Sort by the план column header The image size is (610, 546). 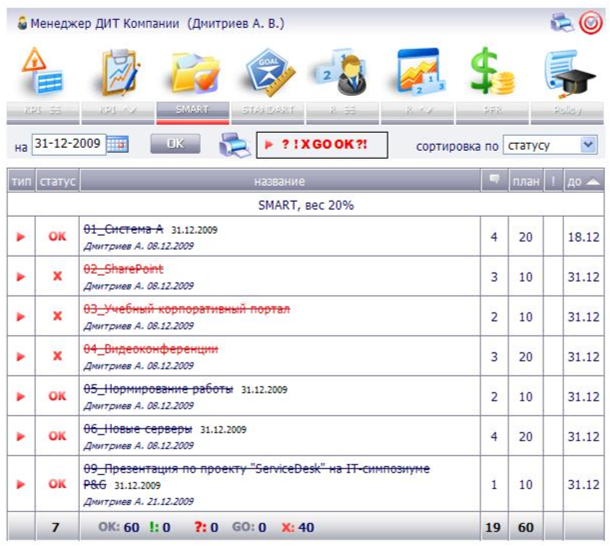point(526,181)
